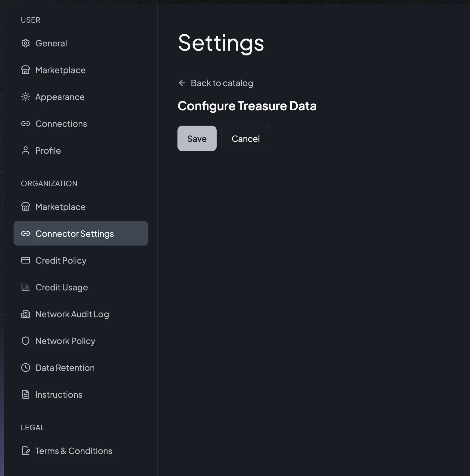Image resolution: width=470 pixels, height=476 pixels.
Task: Click the Terms & Conditions pen icon
Action: point(26,451)
